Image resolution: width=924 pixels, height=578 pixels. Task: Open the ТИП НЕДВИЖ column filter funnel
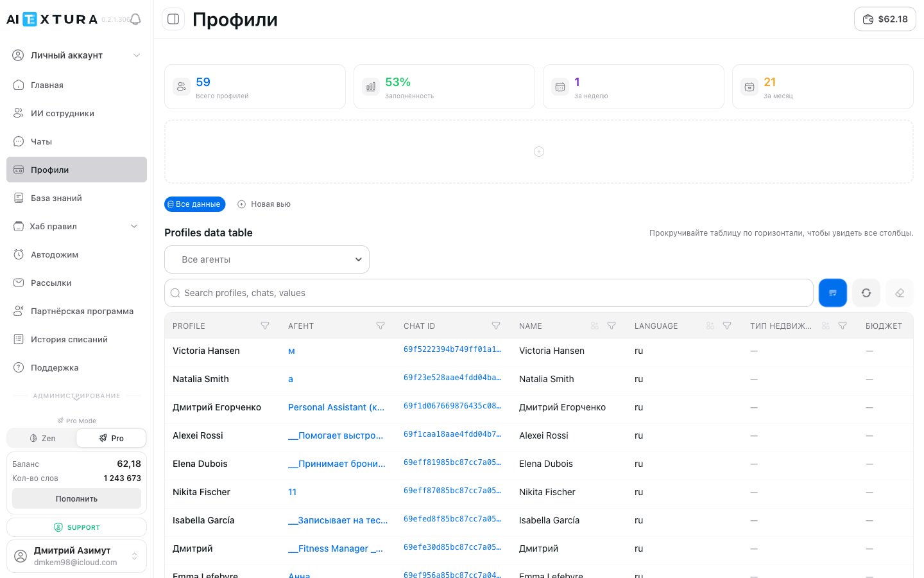coord(843,326)
